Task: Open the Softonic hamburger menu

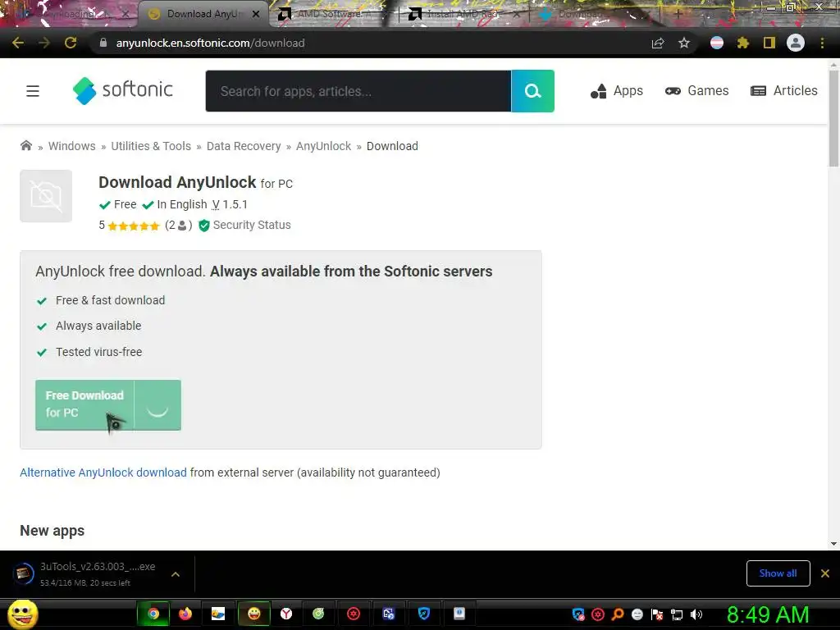Action: pos(33,91)
